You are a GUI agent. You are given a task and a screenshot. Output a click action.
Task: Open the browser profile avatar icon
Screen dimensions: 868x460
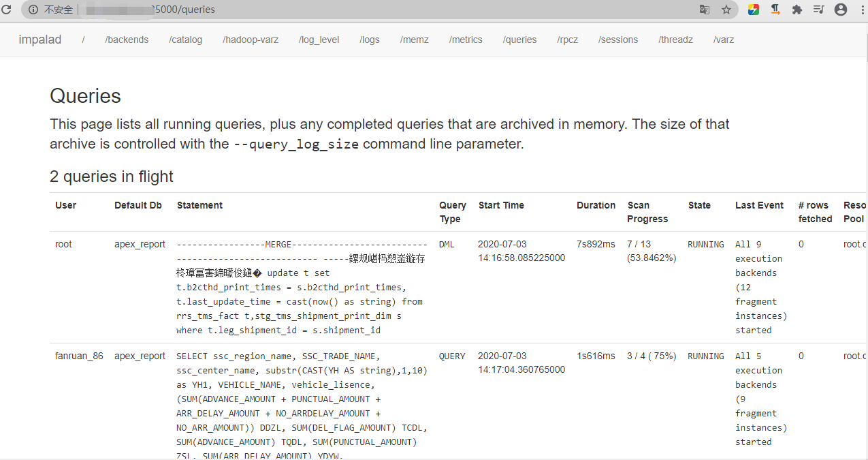tap(840, 10)
